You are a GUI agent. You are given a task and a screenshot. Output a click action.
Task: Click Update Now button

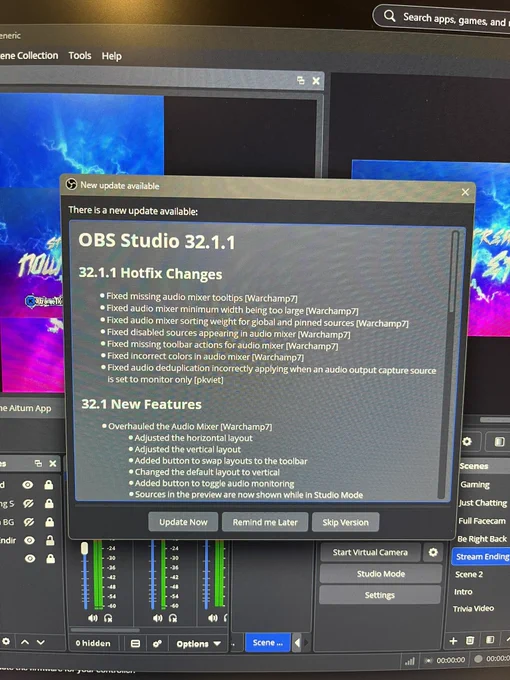[183, 522]
